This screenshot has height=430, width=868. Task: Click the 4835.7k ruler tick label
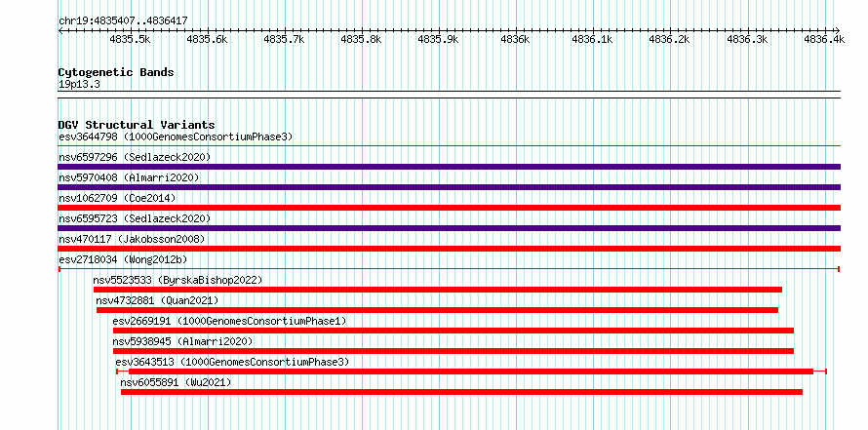(284, 39)
